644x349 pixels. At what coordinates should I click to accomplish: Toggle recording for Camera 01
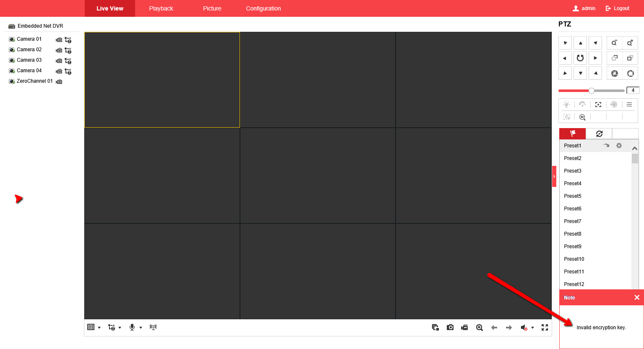tap(59, 40)
